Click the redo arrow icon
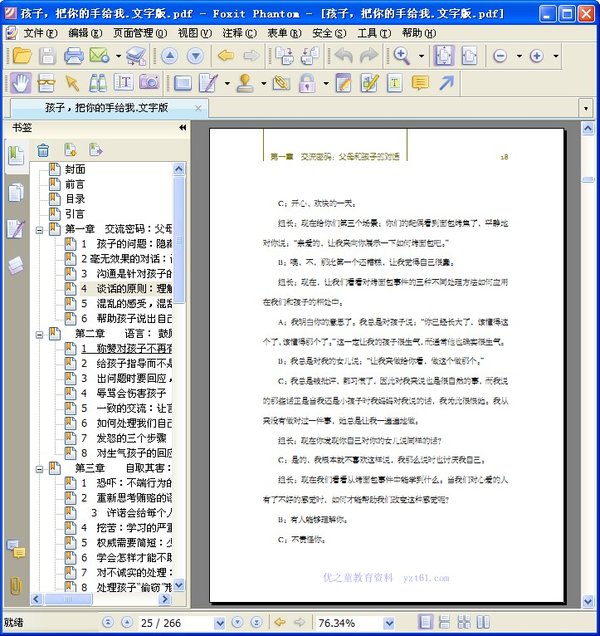600x636 pixels. [368, 56]
